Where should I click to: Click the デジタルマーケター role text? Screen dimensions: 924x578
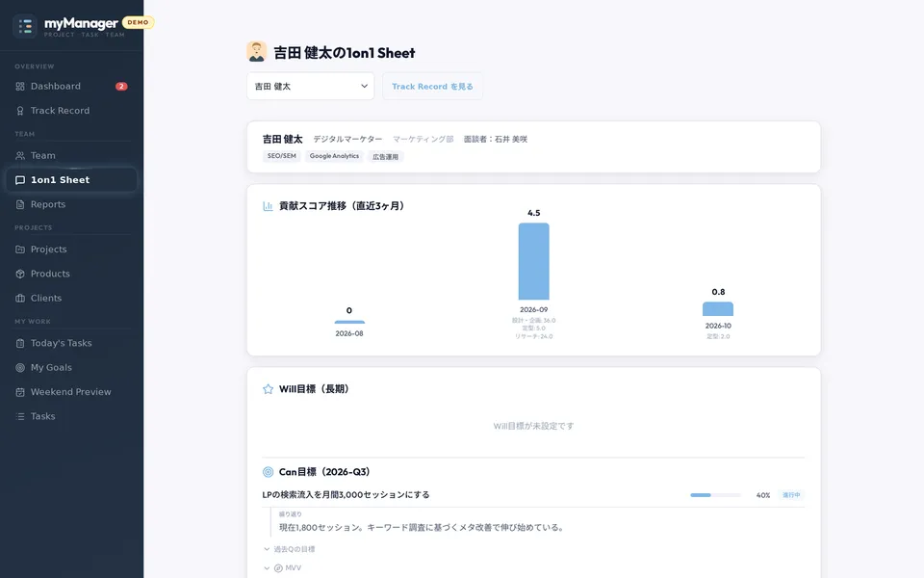coord(347,139)
